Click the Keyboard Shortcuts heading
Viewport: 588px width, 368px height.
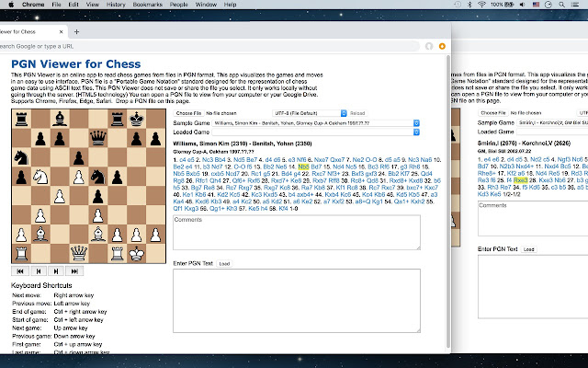click(41, 285)
